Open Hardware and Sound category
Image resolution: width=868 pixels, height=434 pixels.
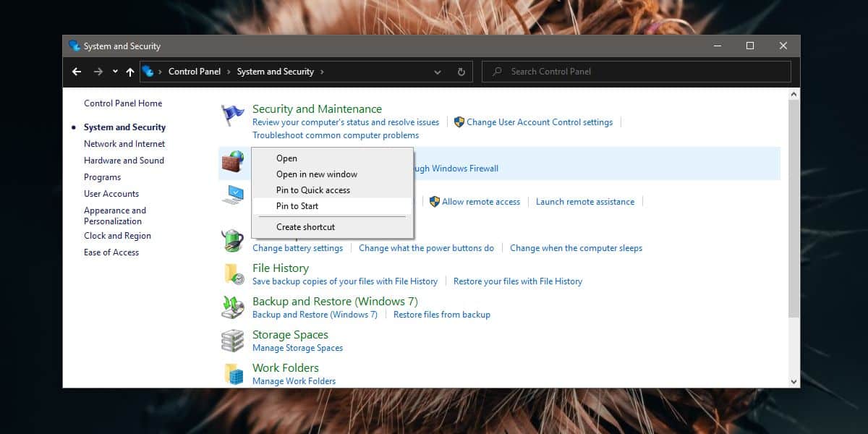pos(124,161)
